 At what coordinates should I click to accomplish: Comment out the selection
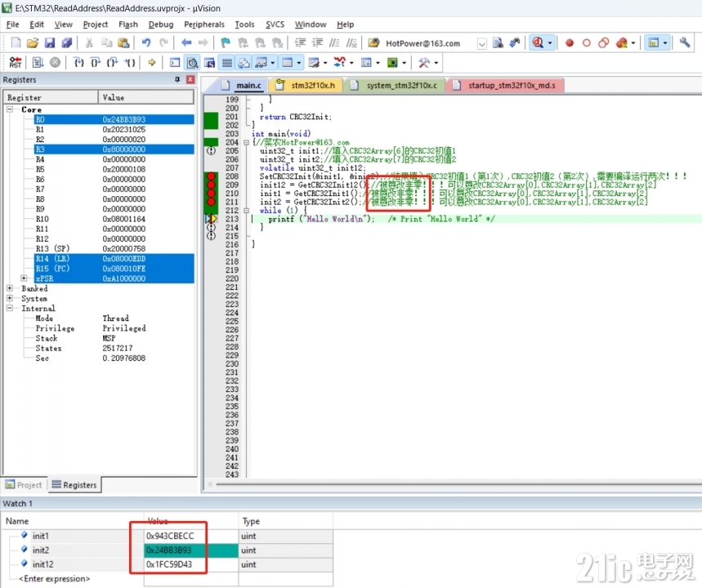tap(334, 43)
